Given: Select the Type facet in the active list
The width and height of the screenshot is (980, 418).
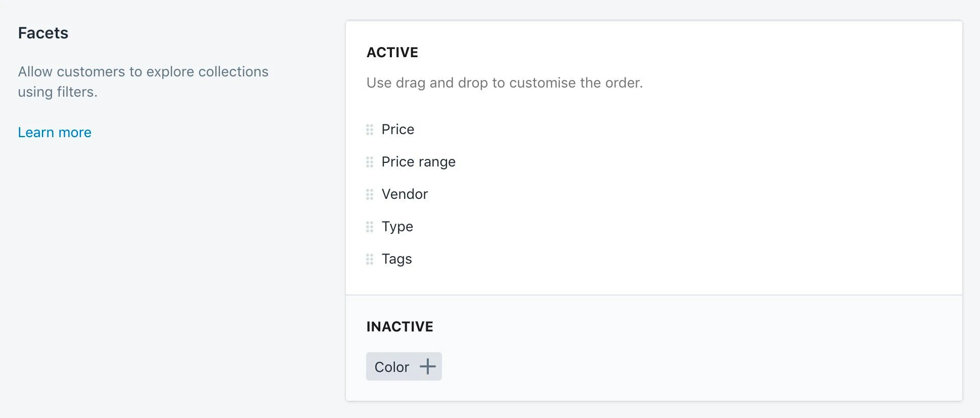Looking at the screenshot, I should [x=396, y=227].
